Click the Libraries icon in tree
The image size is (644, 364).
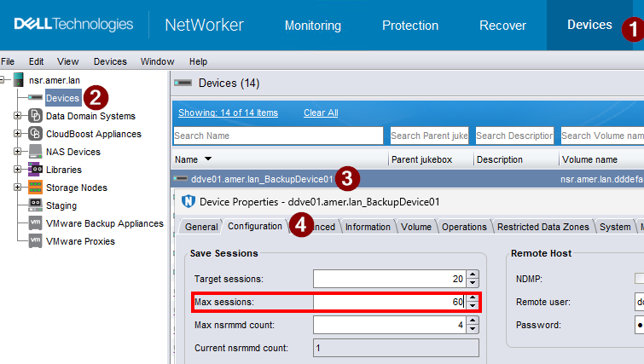[x=35, y=169]
